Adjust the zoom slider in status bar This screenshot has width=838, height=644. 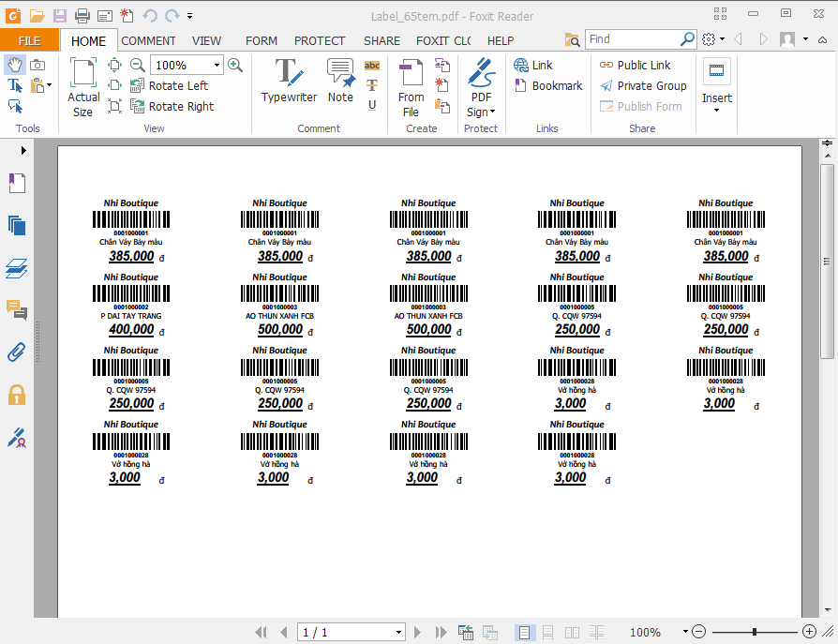[755, 632]
